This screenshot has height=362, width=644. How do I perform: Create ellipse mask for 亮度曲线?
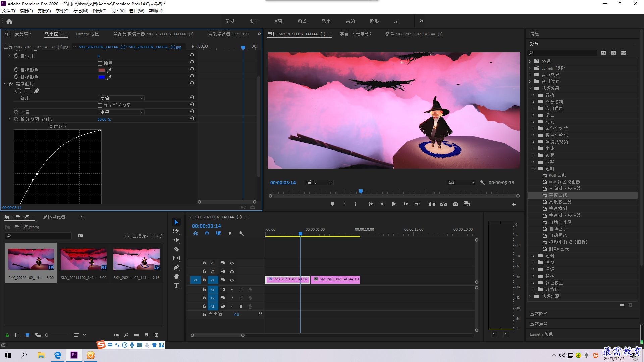pyautogui.click(x=18, y=91)
